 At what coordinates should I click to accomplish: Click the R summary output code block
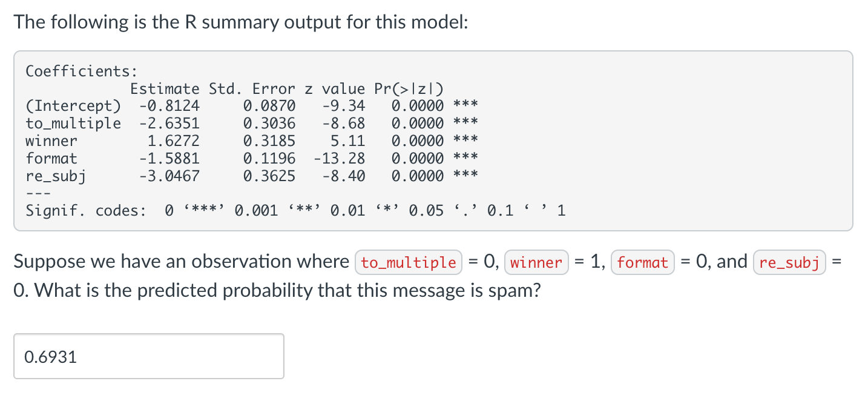point(434,141)
